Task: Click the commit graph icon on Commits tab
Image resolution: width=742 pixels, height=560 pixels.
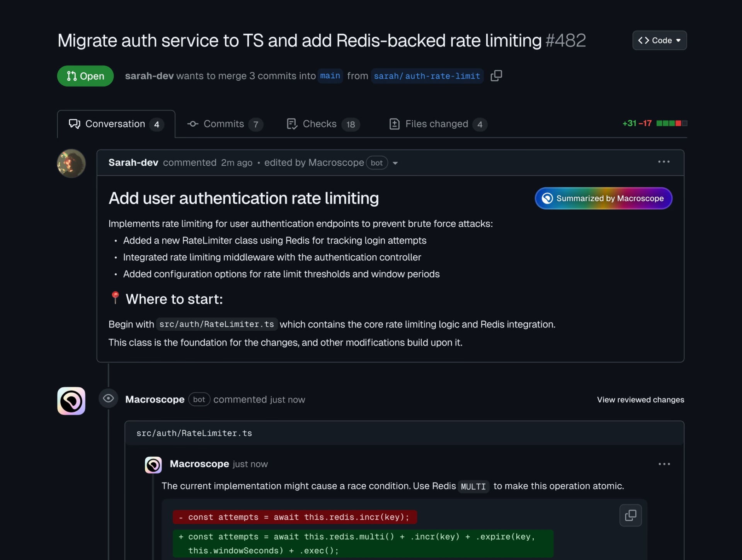Action: coord(192,124)
